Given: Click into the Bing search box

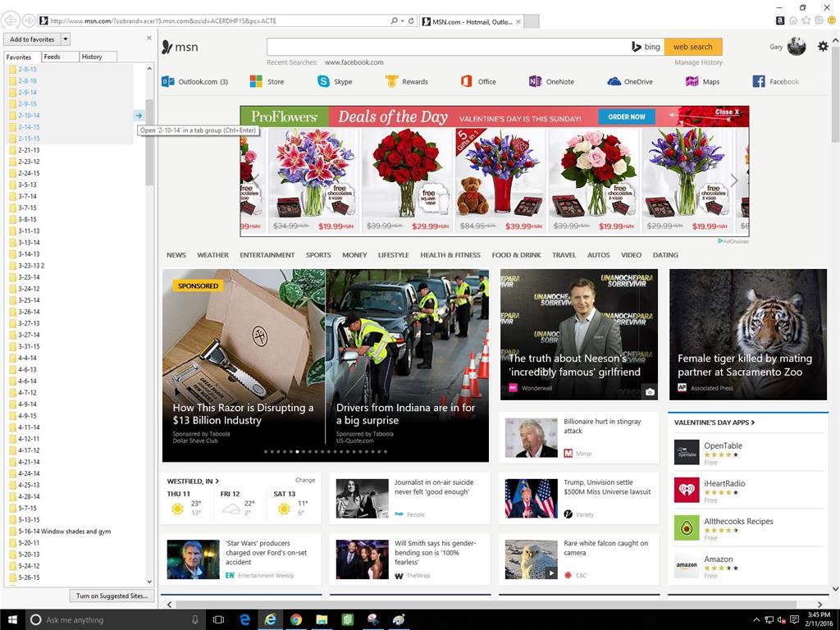Looking at the screenshot, I should pos(449,47).
